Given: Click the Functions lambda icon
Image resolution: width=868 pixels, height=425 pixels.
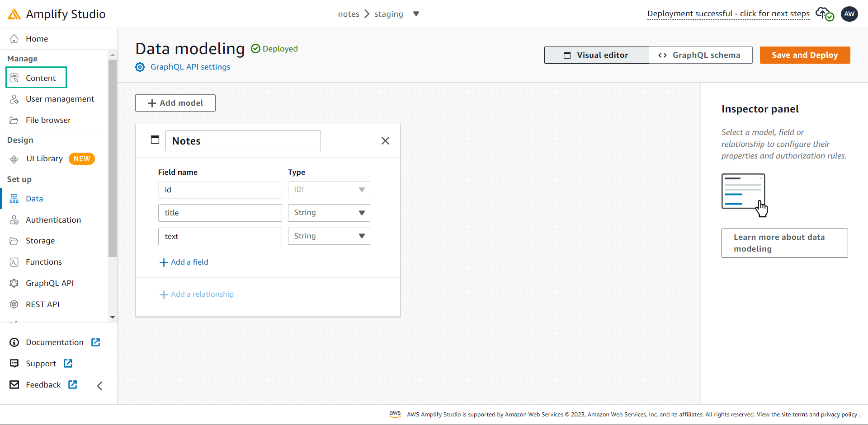Looking at the screenshot, I should tap(14, 262).
